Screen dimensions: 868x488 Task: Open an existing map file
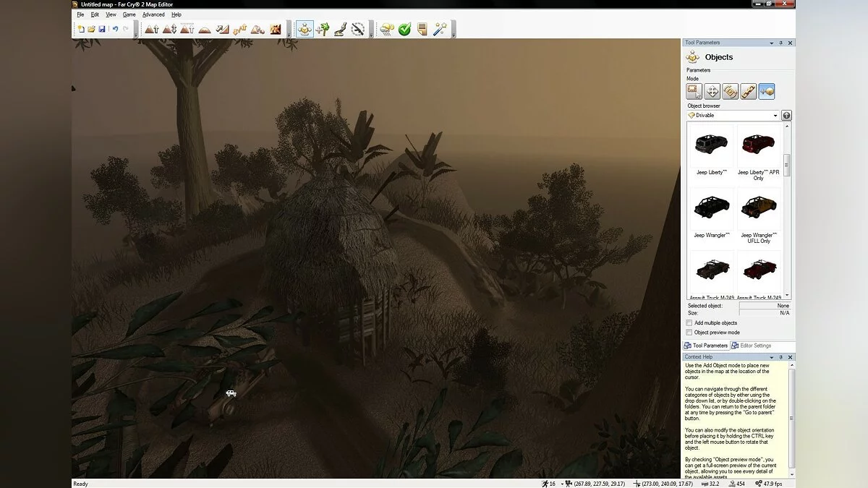(x=91, y=29)
